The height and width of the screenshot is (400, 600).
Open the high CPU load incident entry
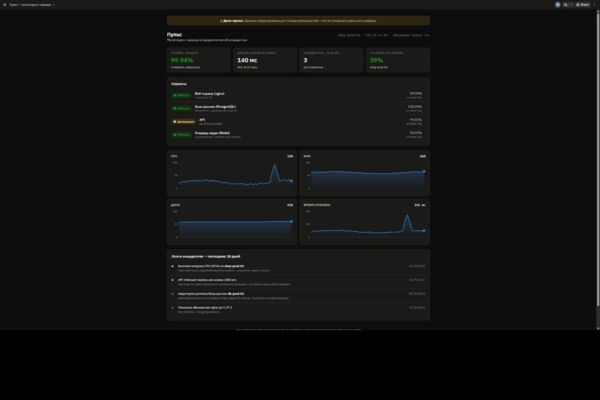pyautogui.click(x=298, y=268)
